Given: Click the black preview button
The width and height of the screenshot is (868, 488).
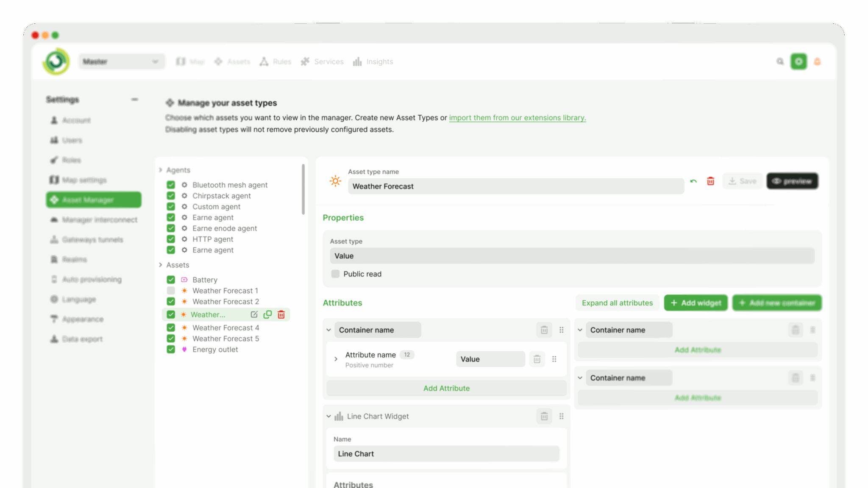Looking at the screenshot, I should [792, 181].
